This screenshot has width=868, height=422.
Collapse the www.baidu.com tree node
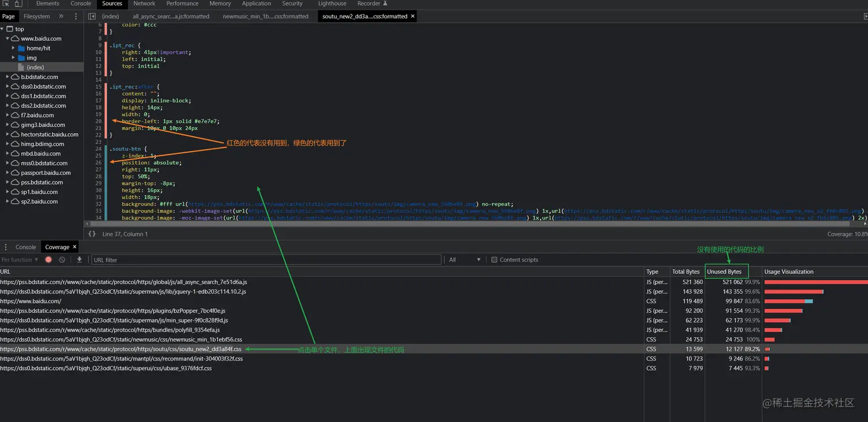coord(7,38)
